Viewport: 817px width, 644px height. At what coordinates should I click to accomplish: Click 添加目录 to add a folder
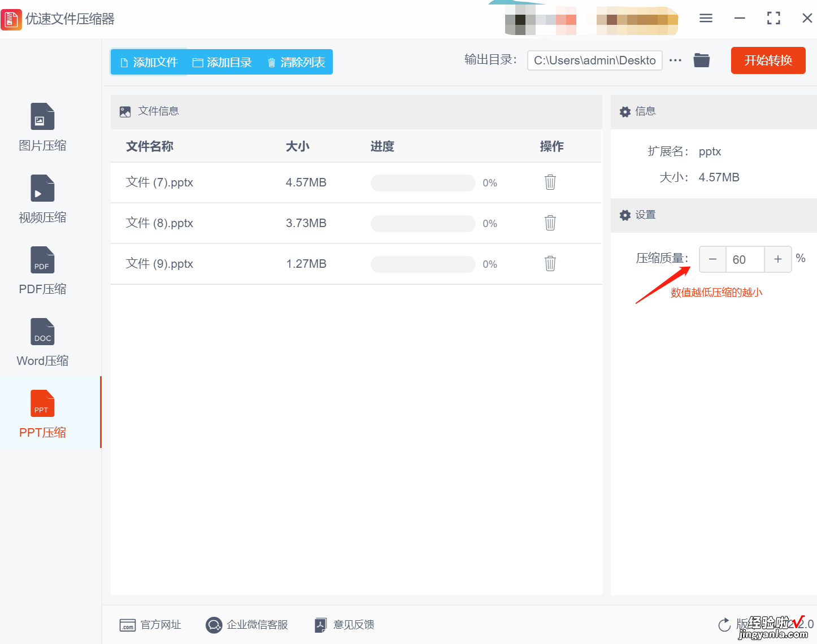pos(222,62)
